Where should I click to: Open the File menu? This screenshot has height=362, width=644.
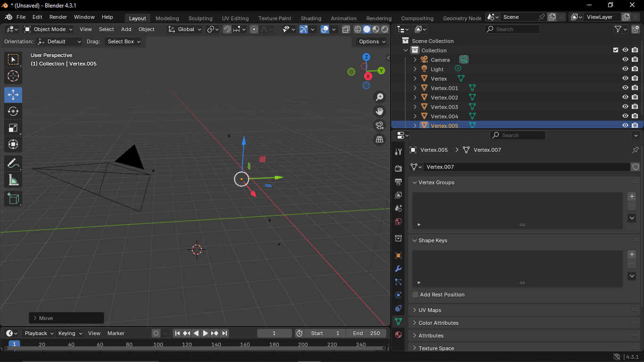(x=21, y=17)
